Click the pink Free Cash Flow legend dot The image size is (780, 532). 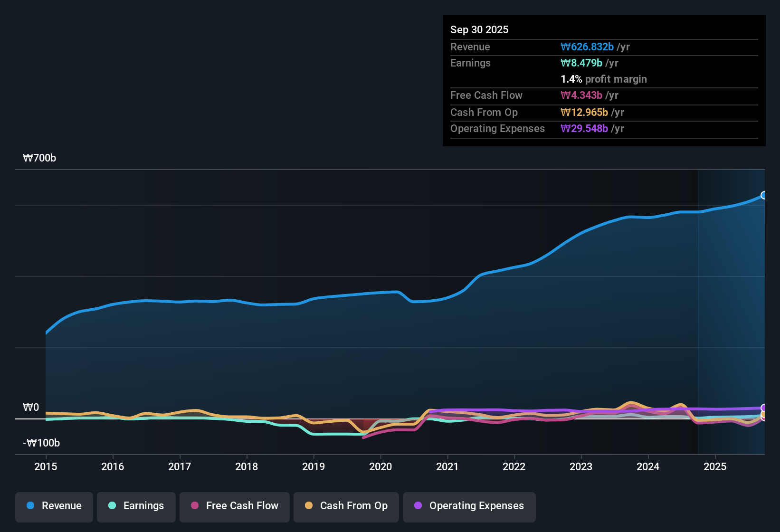(194, 506)
